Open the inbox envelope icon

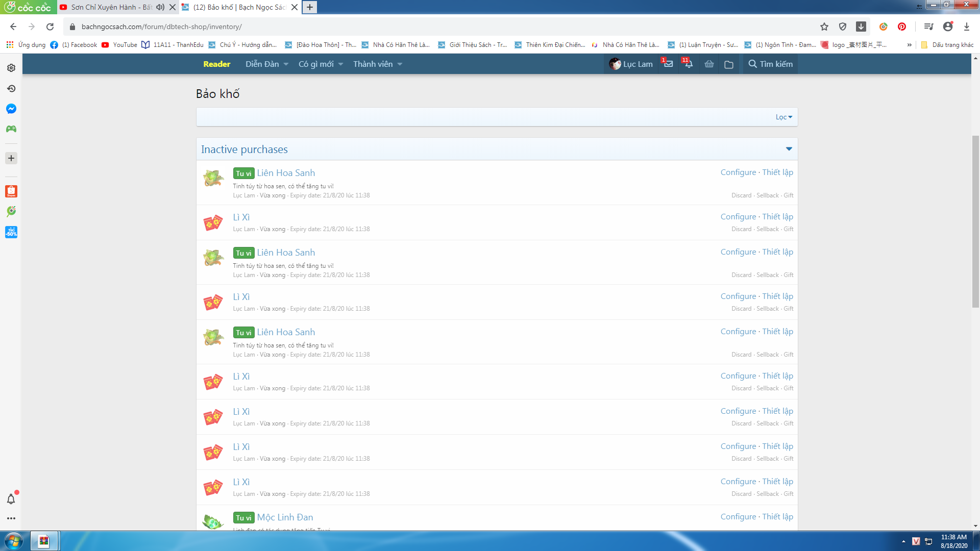(668, 64)
